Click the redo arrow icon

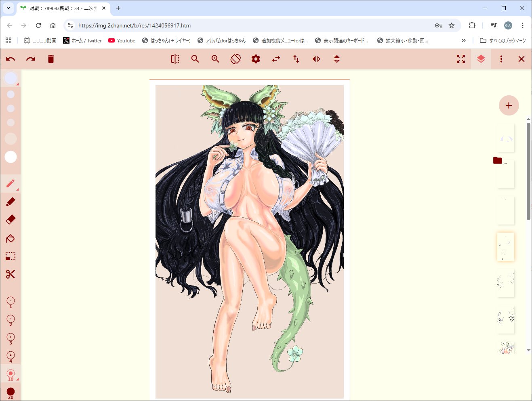click(31, 59)
